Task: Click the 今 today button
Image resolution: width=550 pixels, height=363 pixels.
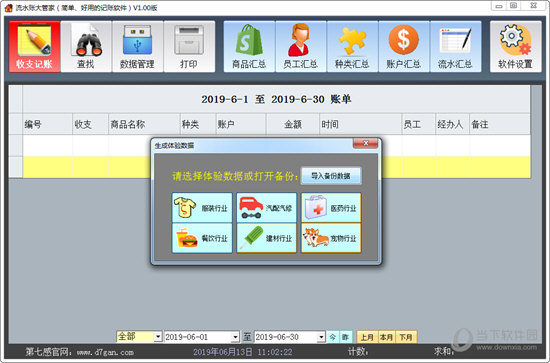Action: coord(333,337)
